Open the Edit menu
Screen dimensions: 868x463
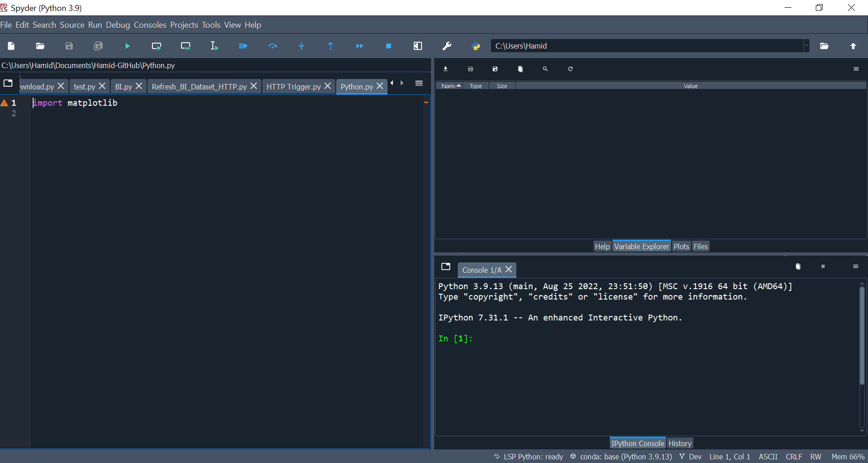(x=22, y=25)
